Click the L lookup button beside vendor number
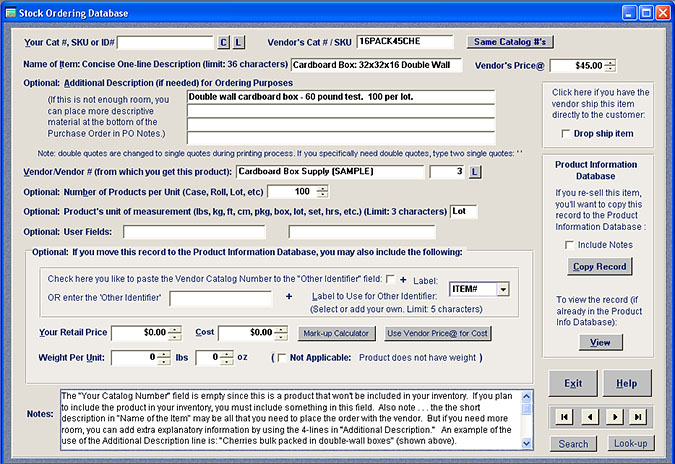The width and height of the screenshot is (675, 464). [x=474, y=172]
